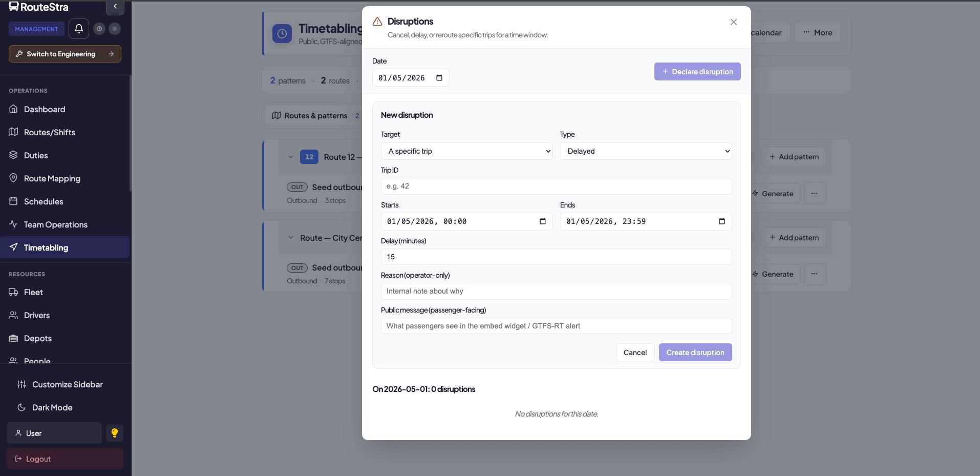
Task: Open calendar picker for Starts field
Action: tap(543, 221)
